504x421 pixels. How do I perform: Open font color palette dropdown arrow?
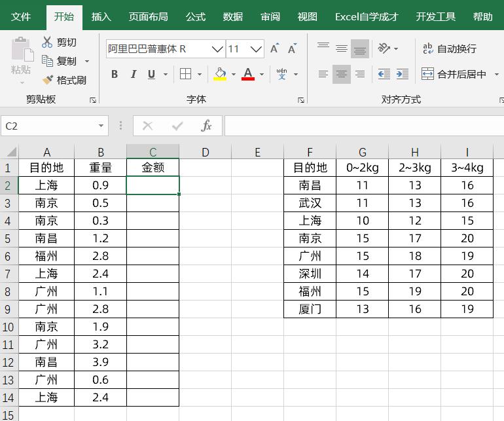point(262,74)
